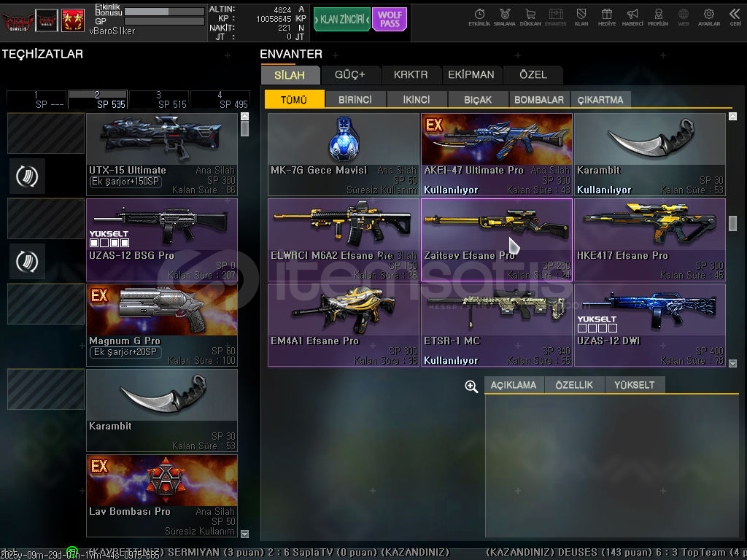747x560 pixels.
Task: Click equipped Magnum G Pro slot
Action: (x=162, y=325)
